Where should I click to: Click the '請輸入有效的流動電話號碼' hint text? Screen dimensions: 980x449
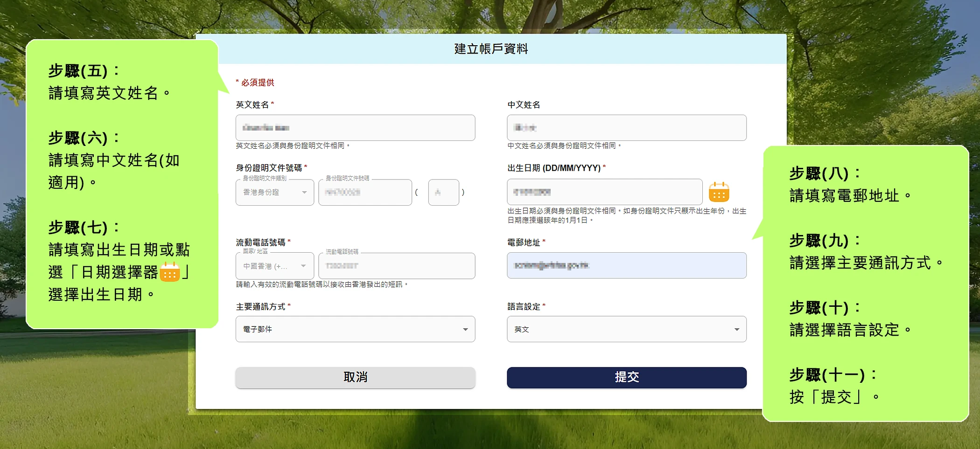tap(322, 284)
